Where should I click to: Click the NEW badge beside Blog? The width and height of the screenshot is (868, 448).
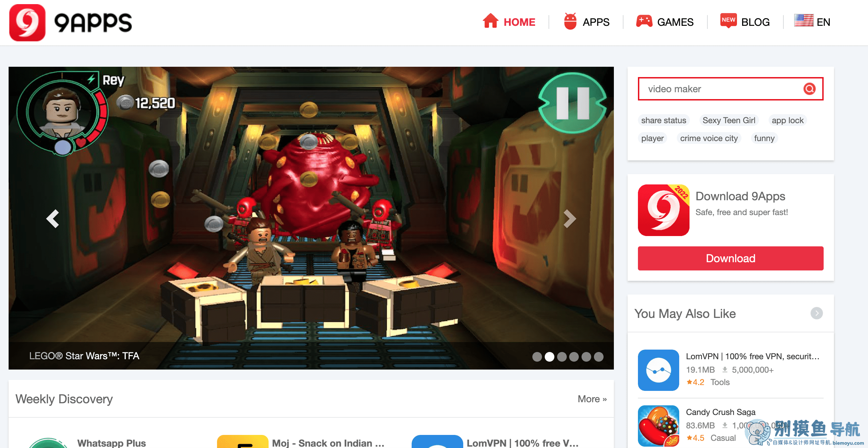(728, 20)
